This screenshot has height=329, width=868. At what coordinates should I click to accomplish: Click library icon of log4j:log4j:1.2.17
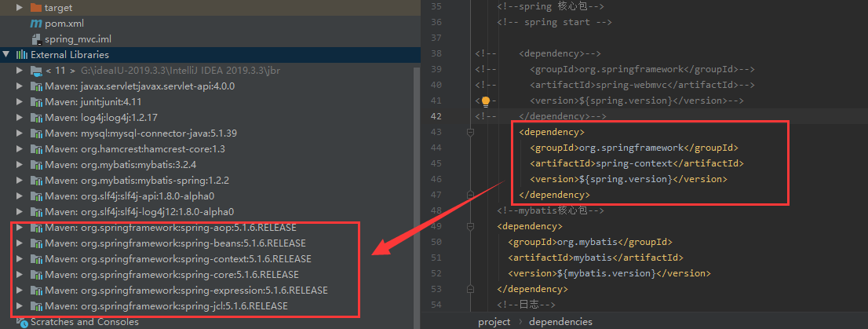point(36,118)
